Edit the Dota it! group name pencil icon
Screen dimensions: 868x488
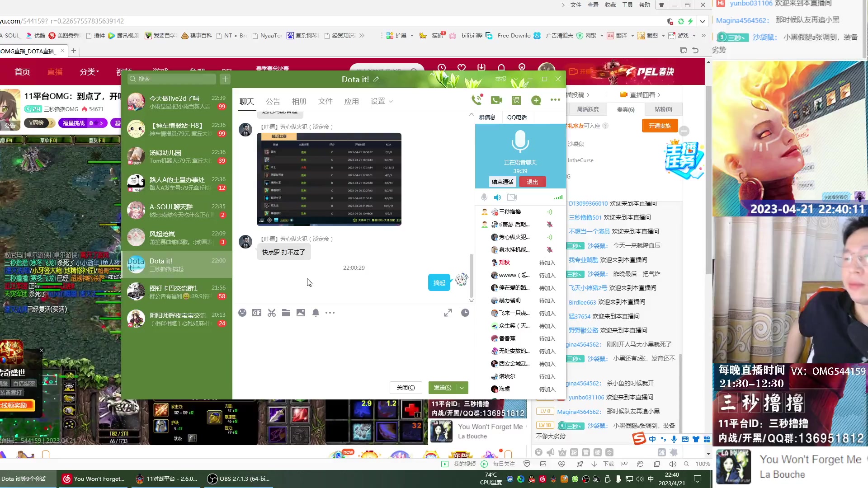376,80
